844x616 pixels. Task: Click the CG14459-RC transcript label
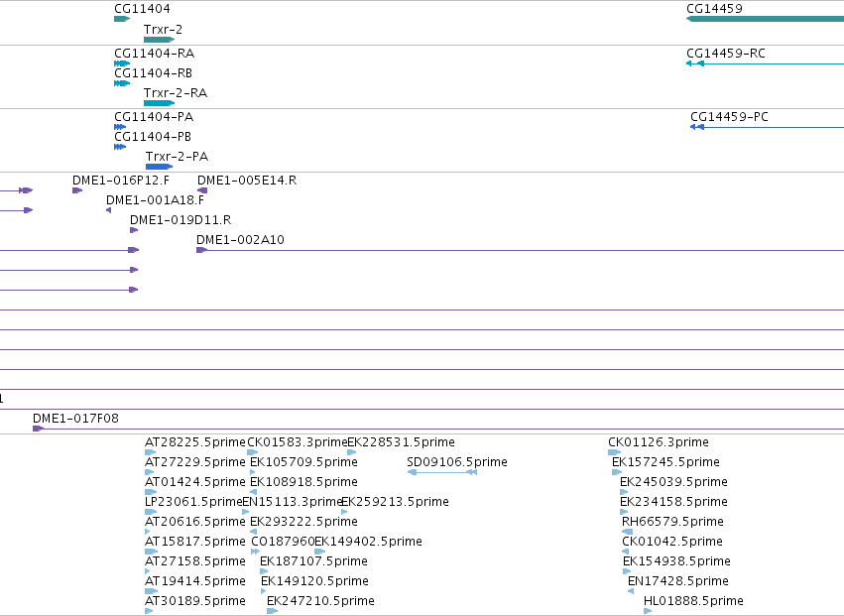coord(726,54)
